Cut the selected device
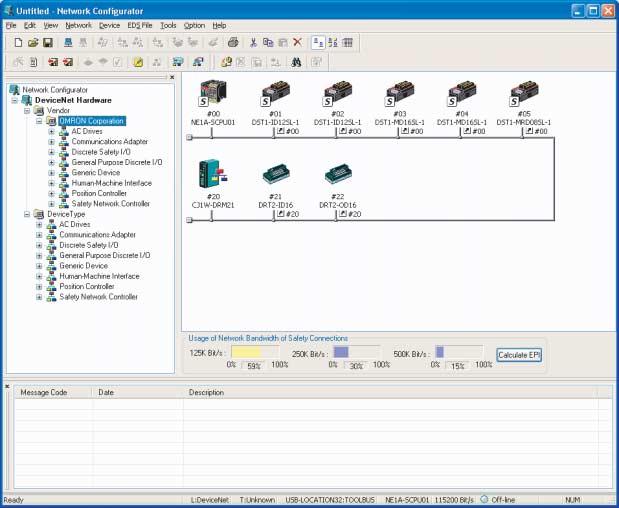The width and height of the screenshot is (619, 508). [x=253, y=42]
